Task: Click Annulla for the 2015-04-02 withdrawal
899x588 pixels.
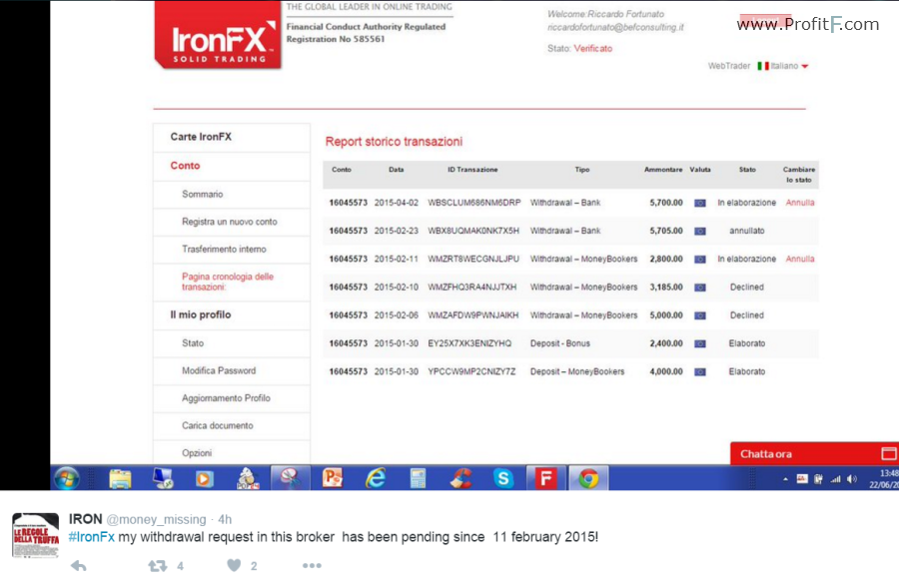Action: click(x=800, y=203)
